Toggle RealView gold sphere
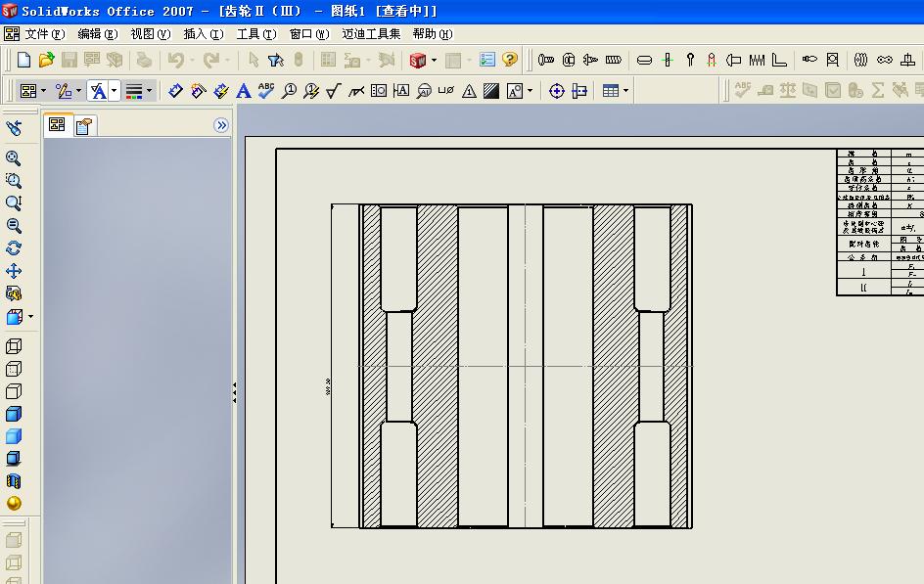The width and height of the screenshot is (924, 584). coord(14,504)
